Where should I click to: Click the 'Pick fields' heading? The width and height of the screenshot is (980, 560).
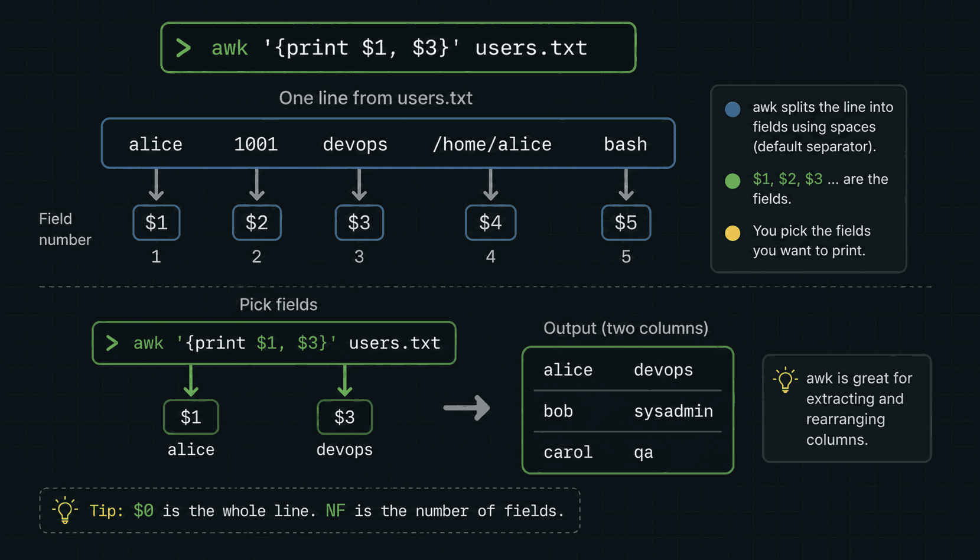(x=278, y=305)
